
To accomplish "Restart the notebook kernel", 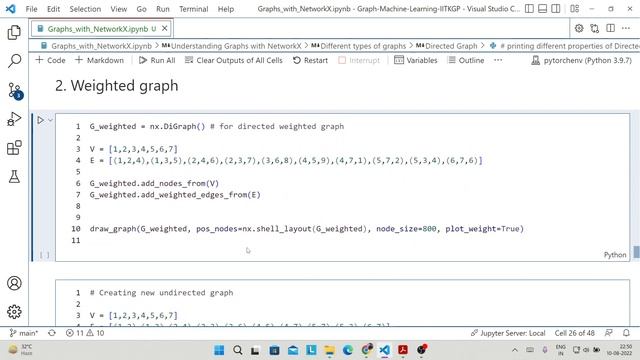I will [310, 60].
